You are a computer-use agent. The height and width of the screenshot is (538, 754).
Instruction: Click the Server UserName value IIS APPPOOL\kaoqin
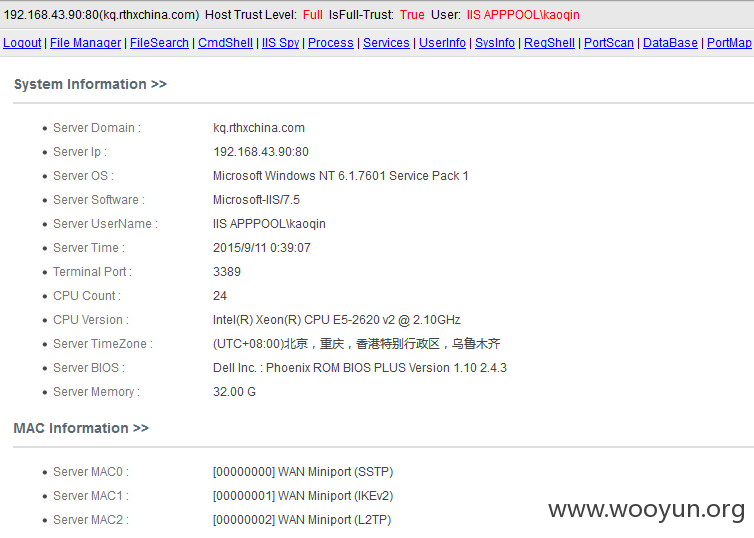(269, 224)
